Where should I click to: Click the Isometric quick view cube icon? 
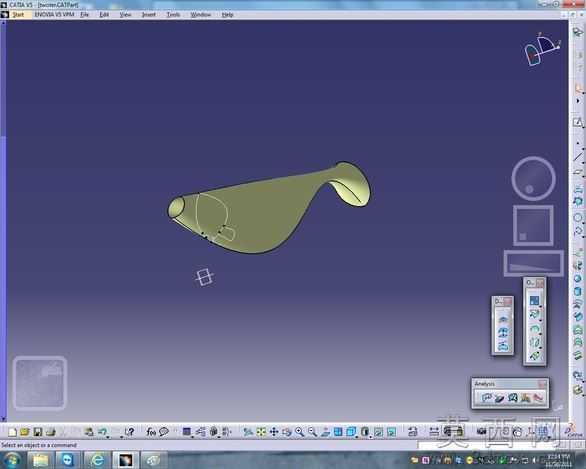(351, 432)
